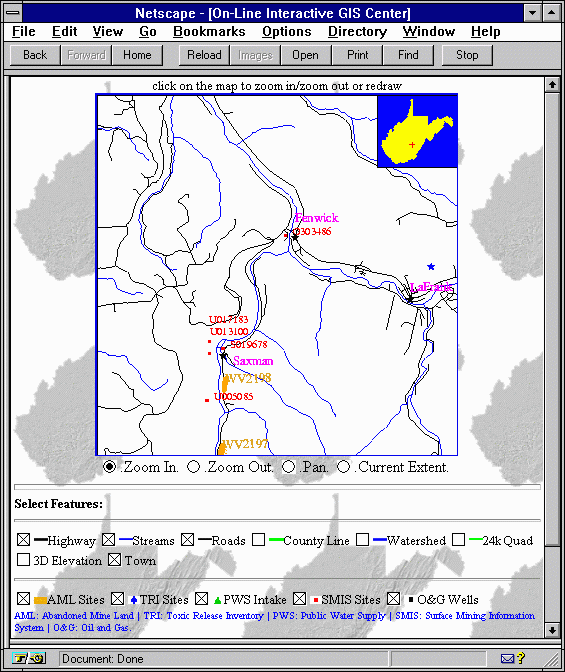Click the red U005085 SMIS site marker
This screenshot has width=565, height=672.
[207, 400]
